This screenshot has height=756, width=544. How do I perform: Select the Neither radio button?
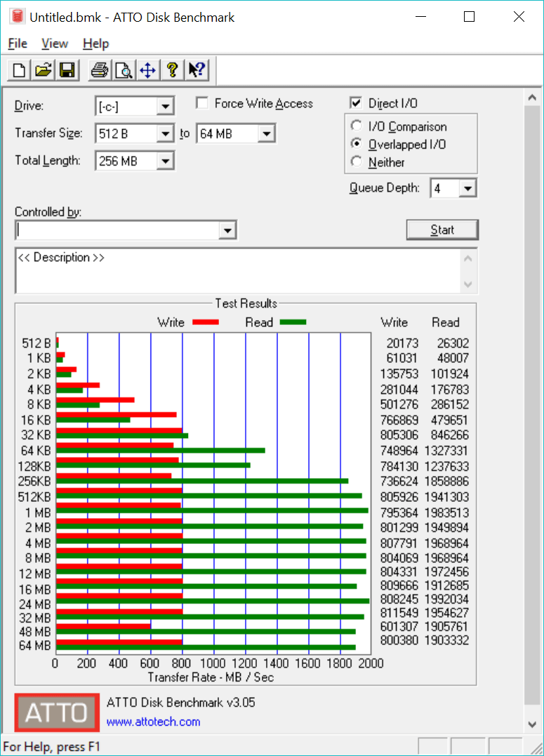(x=357, y=161)
